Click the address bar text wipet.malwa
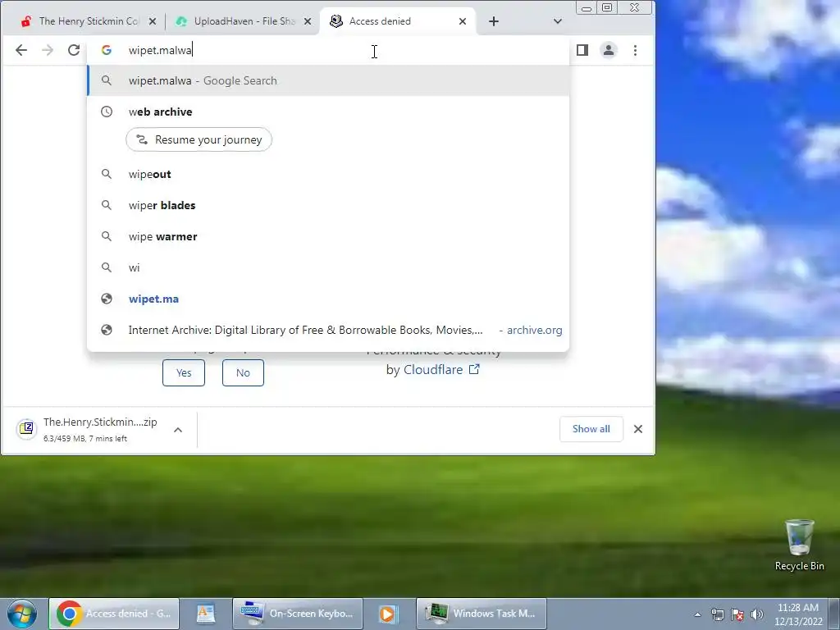This screenshot has height=630, width=840. coord(160,50)
